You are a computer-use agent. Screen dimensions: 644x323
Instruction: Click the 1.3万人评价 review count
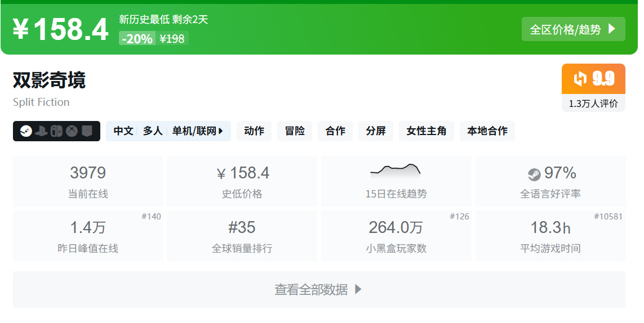pyautogui.click(x=593, y=104)
